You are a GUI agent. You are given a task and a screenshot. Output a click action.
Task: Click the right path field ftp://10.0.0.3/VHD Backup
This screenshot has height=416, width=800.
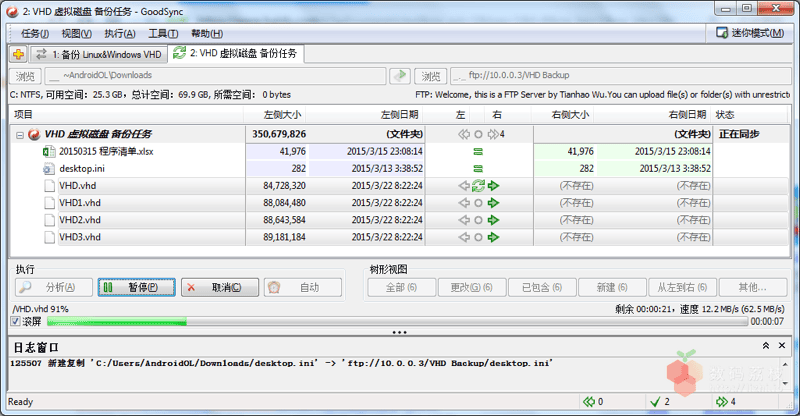[x=620, y=76]
